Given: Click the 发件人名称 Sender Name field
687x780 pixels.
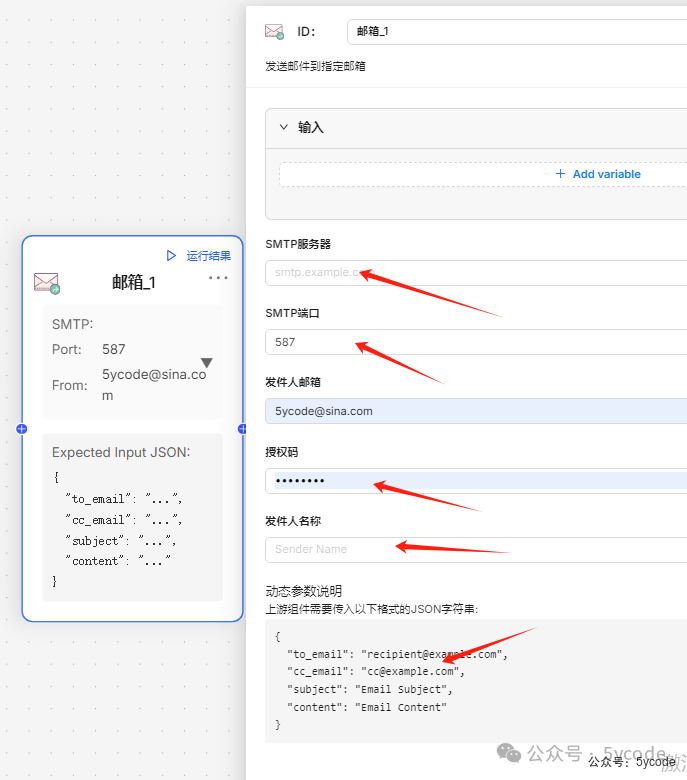Looking at the screenshot, I should tap(476, 550).
